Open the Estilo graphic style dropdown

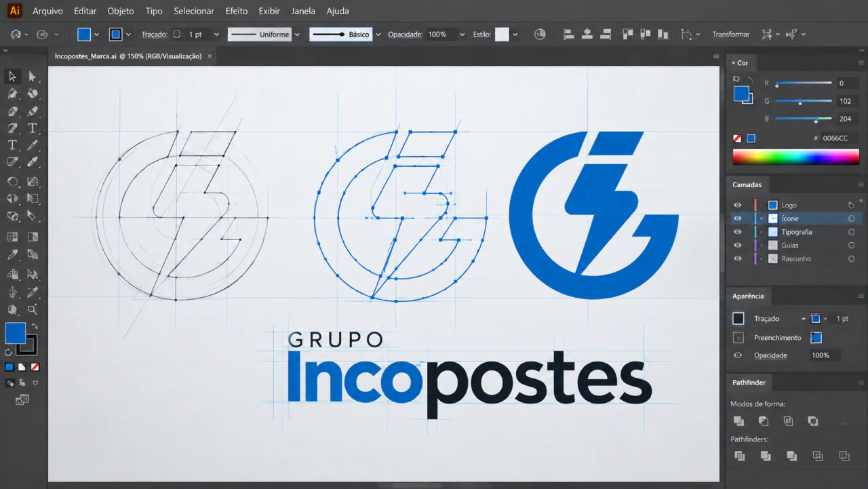[x=515, y=35]
